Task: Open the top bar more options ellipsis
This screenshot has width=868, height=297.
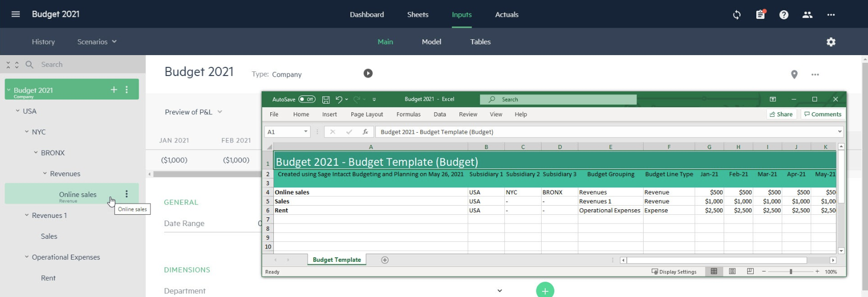Action: point(831,15)
